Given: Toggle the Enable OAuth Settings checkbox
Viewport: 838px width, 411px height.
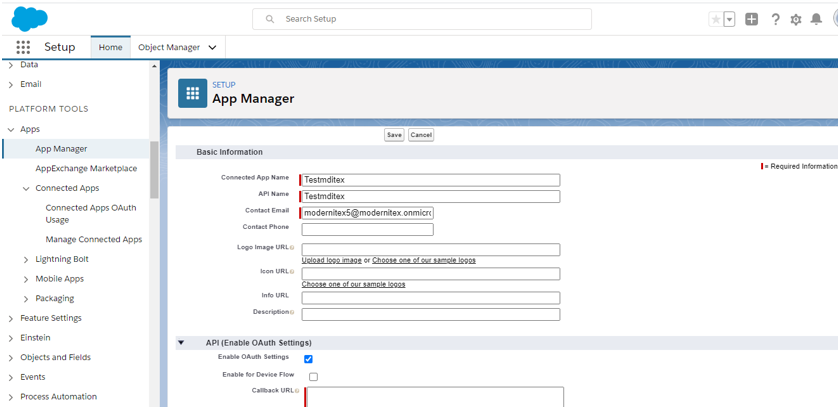Looking at the screenshot, I should coord(308,359).
